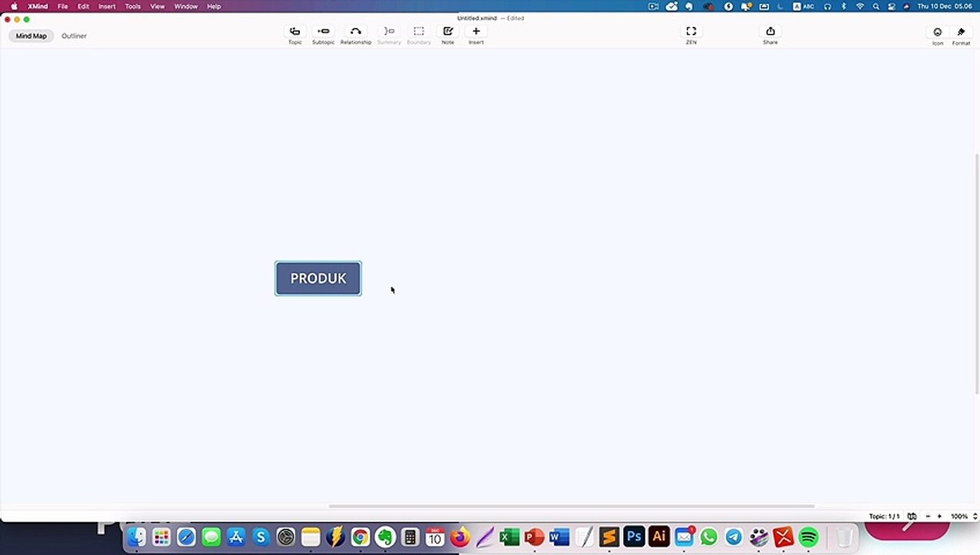Viewport: 980px width, 555px height.
Task: Open the Tools menu
Action: [x=133, y=6]
